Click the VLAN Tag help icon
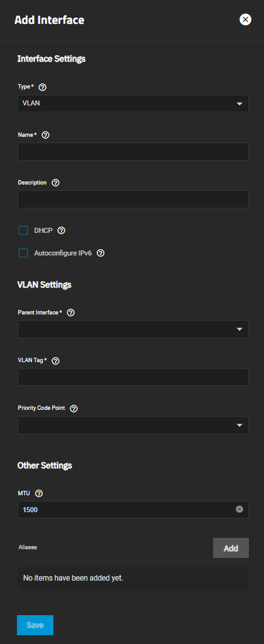The width and height of the screenshot is (264, 644). [56, 361]
